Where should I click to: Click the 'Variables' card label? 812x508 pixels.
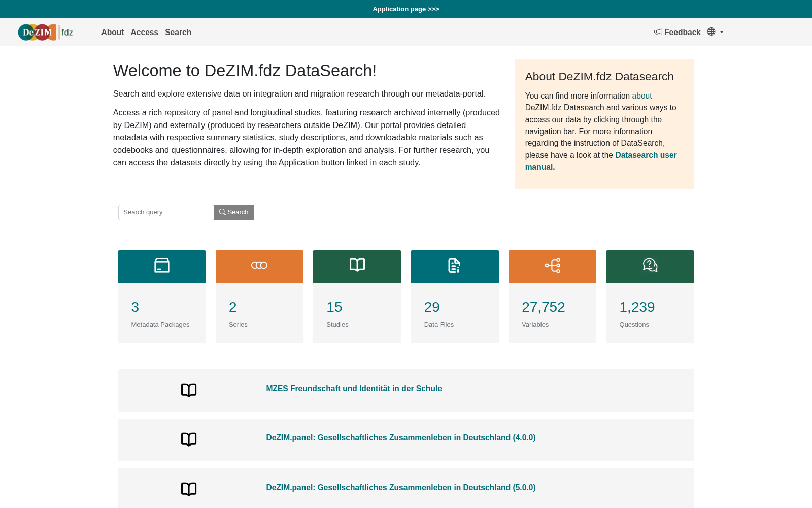(x=535, y=325)
